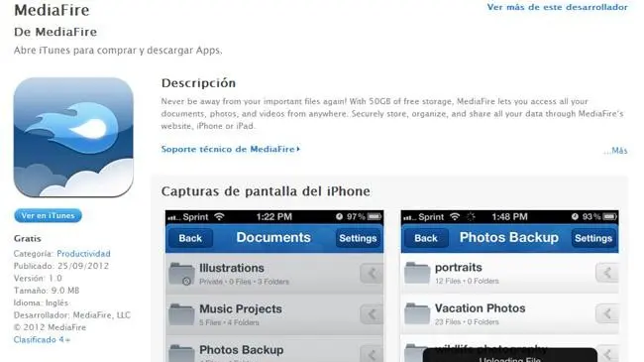The image size is (644, 362).
Task: Click the portraits folder icon
Action: (417, 273)
